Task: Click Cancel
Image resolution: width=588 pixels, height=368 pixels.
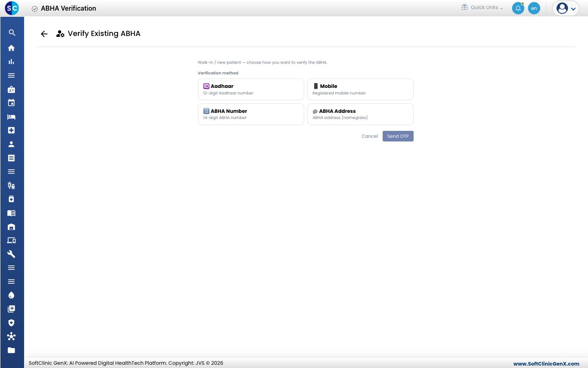Action: click(370, 136)
